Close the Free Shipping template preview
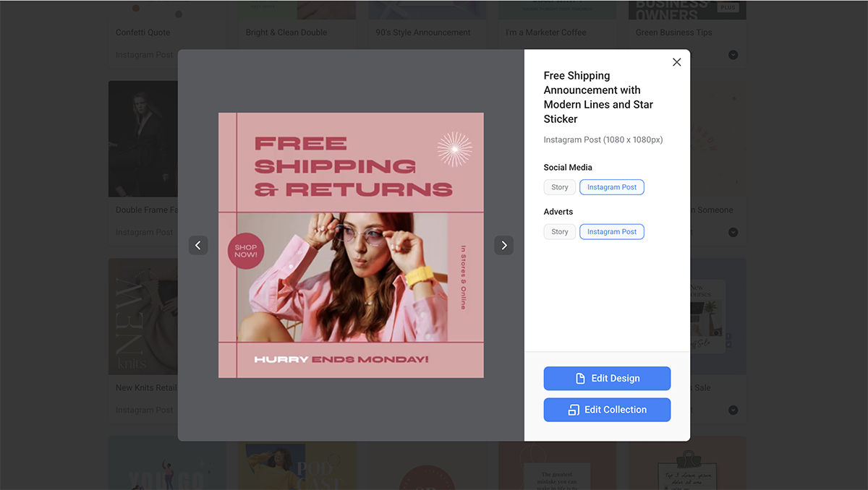 pos(676,62)
